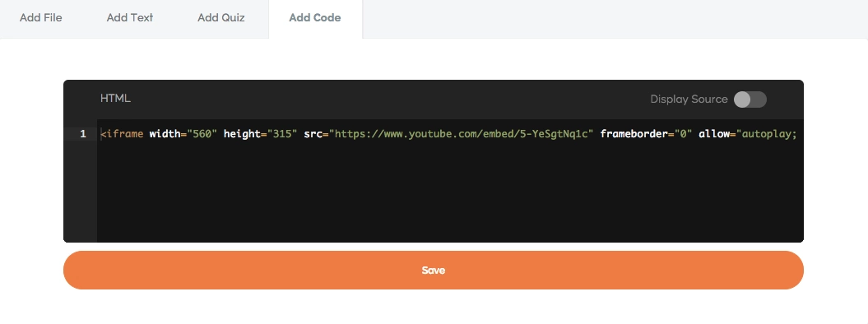Image resolution: width=868 pixels, height=324 pixels.
Task: Click inside the HTML code editor area
Action: pyautogui.click(x=450, y=181)
